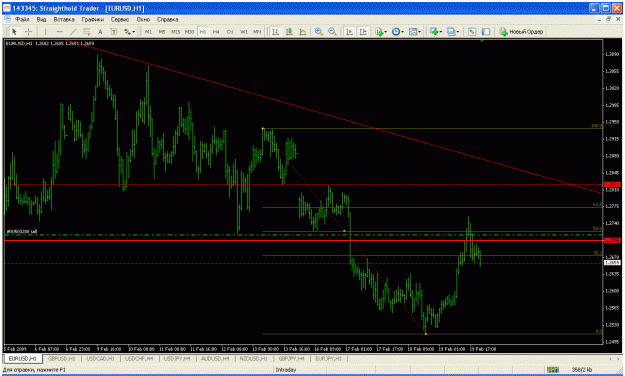Screen dimensions: 625x376
Task: Set chart type to candlesticks
Action: coord(289,32)
